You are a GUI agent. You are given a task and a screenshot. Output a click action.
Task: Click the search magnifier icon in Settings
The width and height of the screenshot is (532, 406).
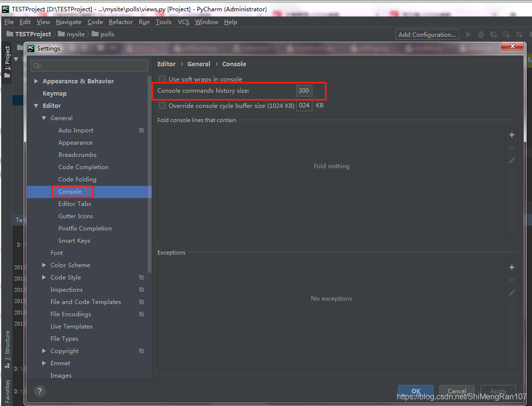click(x=37, y=66)
